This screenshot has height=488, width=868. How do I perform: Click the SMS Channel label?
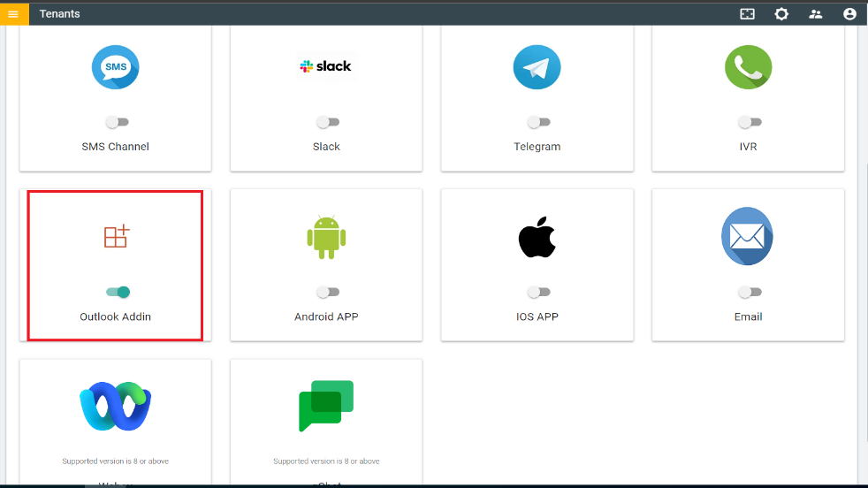[115, 147]
